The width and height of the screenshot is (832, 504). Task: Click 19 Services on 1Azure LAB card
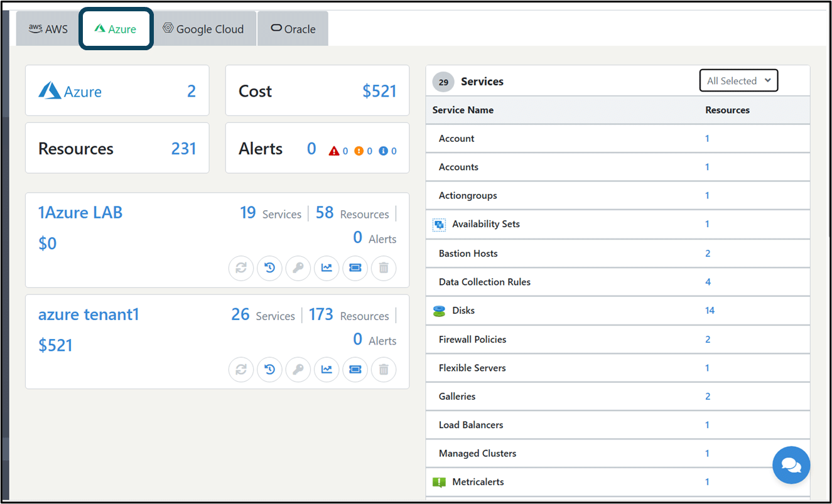point(271,213)
